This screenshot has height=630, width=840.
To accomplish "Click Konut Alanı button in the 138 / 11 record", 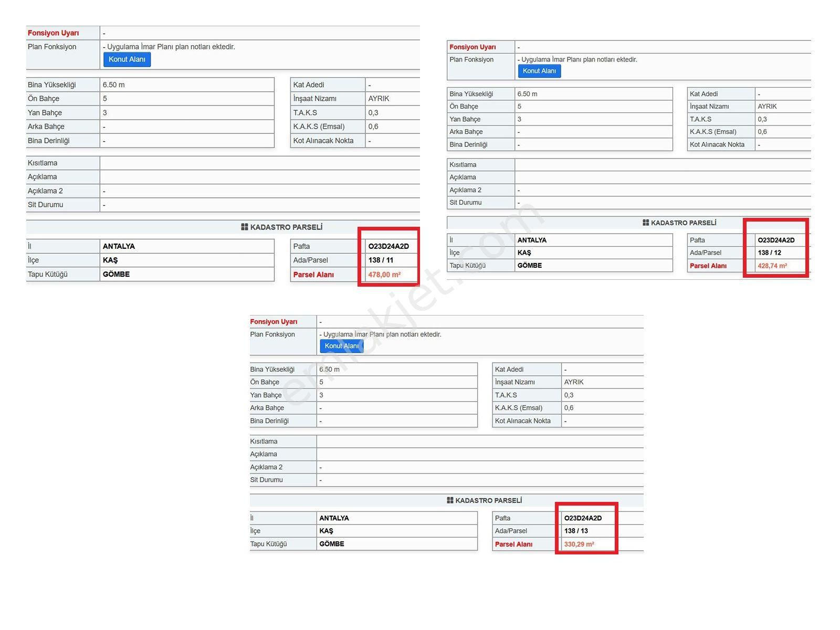I will [127, 59].
